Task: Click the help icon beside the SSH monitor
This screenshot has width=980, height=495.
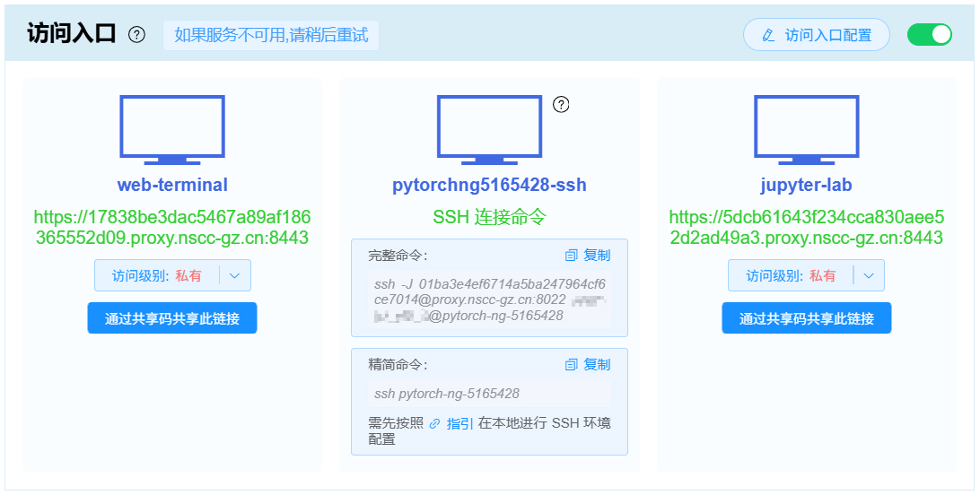Action: coord(561,105)
